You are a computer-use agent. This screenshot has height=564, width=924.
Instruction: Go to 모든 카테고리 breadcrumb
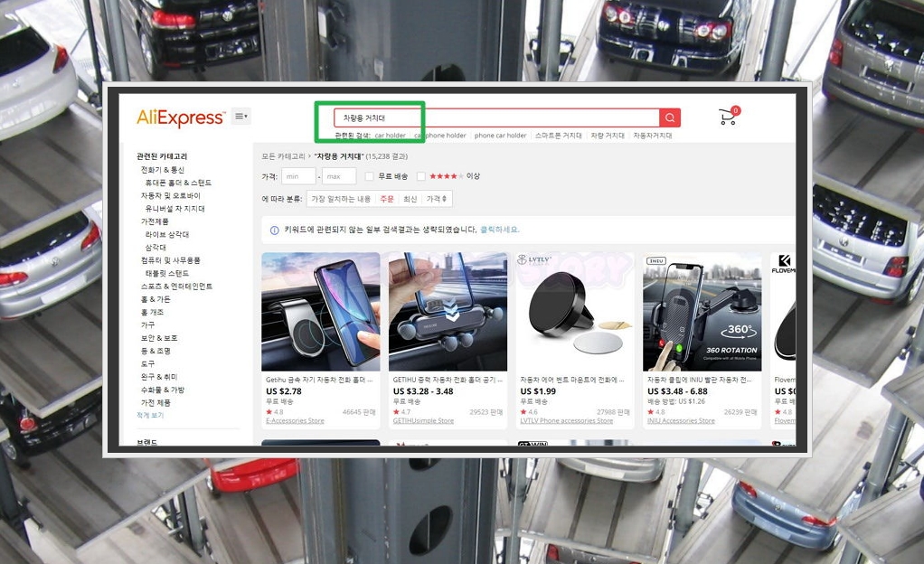[x=284, y=156]
